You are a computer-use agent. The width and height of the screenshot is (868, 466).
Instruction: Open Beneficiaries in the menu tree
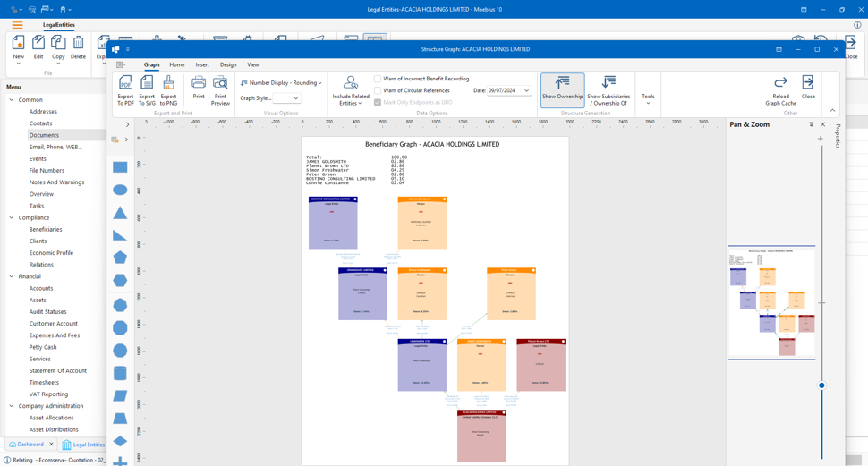click(x=46, y=229)
